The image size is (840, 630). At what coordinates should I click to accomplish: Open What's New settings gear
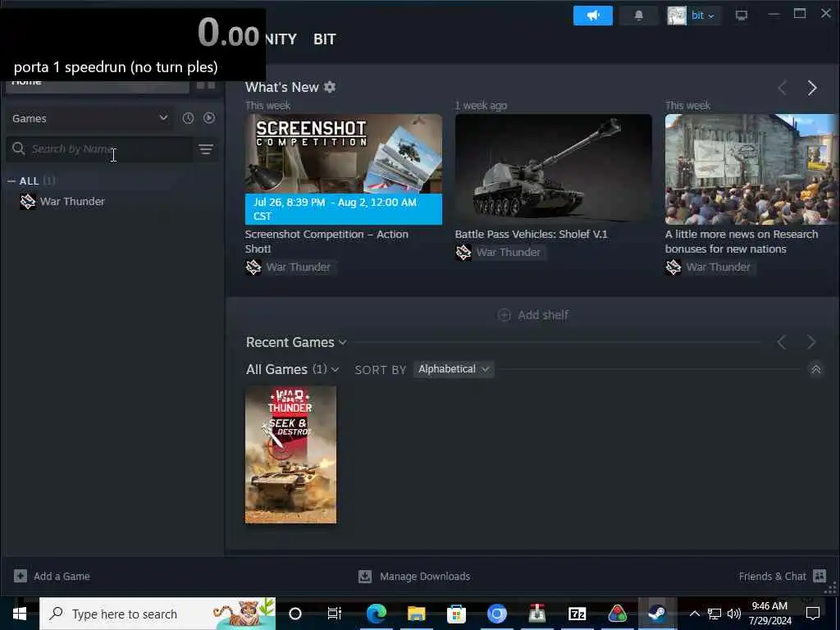click(x=330, y=87)
